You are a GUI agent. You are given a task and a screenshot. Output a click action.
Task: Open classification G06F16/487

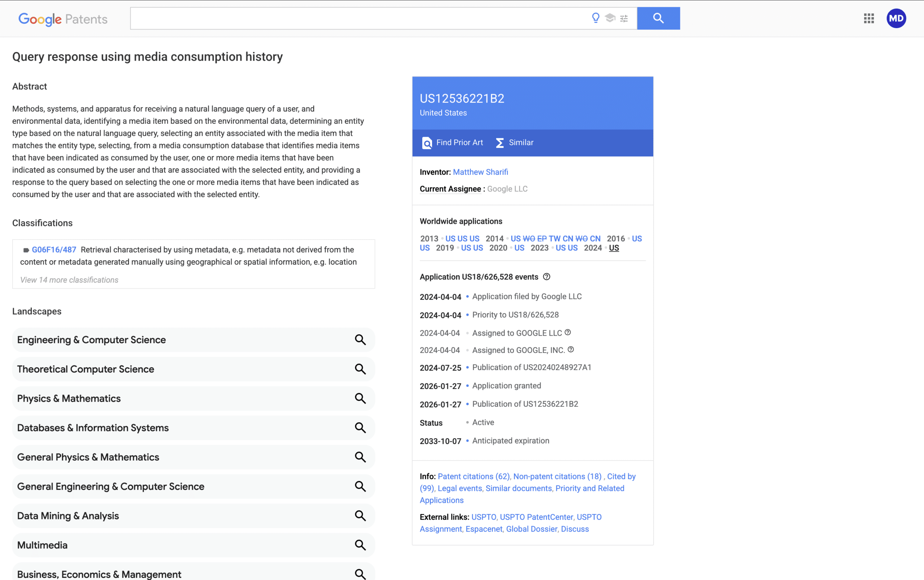(54, 249)
